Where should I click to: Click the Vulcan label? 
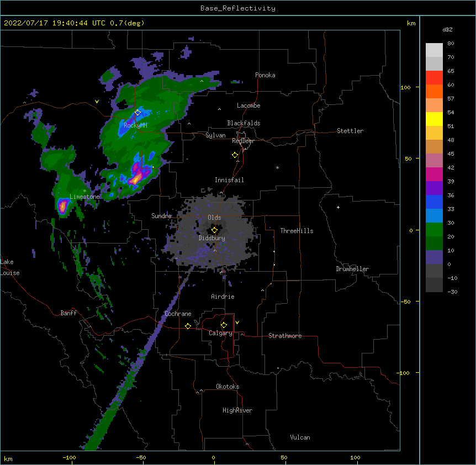[x=300, y=437]
